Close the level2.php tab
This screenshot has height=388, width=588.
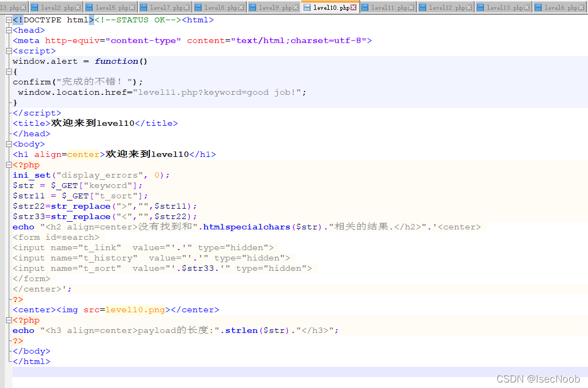point(77,8)
